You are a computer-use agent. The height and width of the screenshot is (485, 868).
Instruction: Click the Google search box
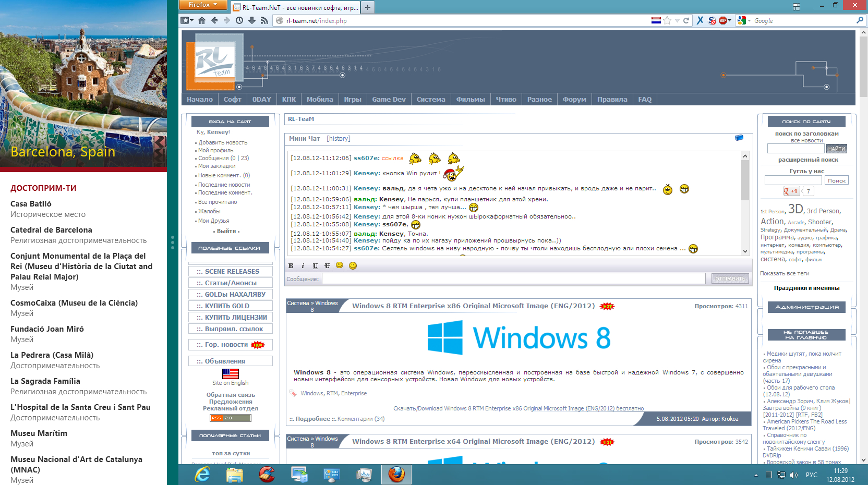(x=803, y=21)
